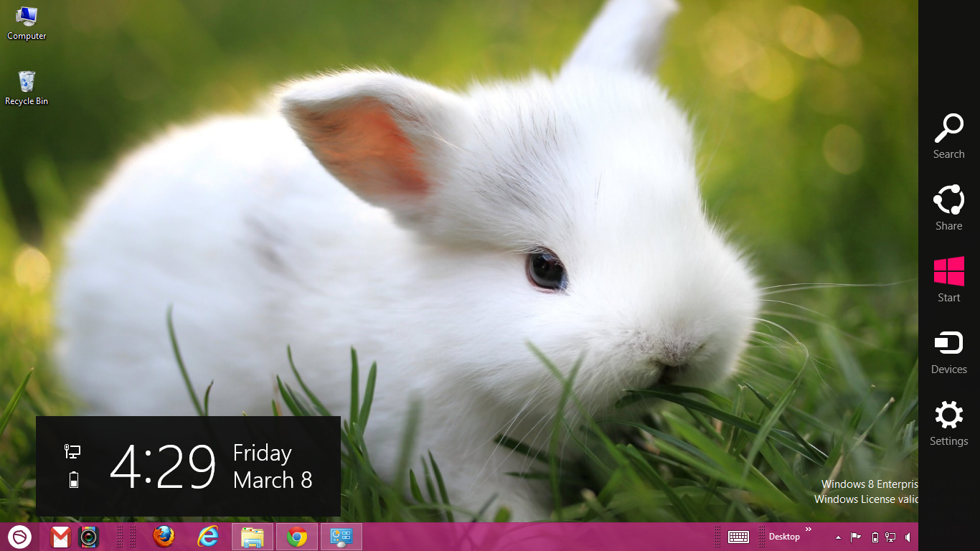This screenshot has width=980, height=551.
Task: Launch Internet Explorer from the taskbar
Action: (x=207, y=536)
